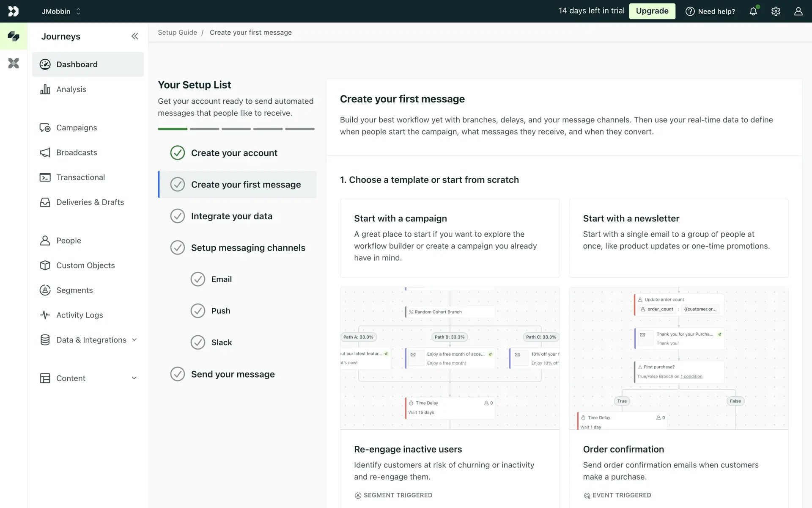This screenshot has width=812, height=508.
Task: Click the Slack step check circle
Action: [198, 342]
